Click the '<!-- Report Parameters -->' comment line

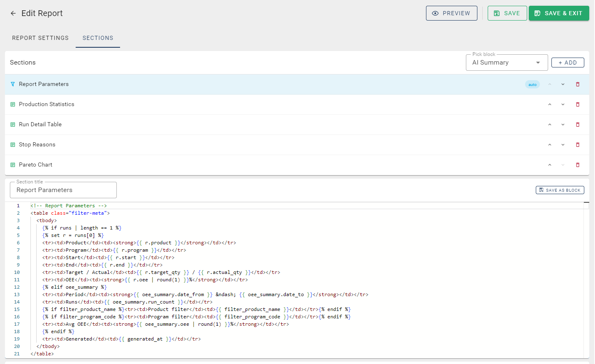[69, 206]
